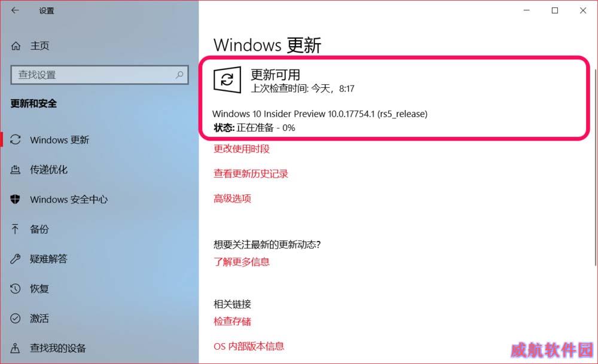Click the large update refresh icon beside 更新可用
Screen dimensions: 598x364
(x=227, y=79)
